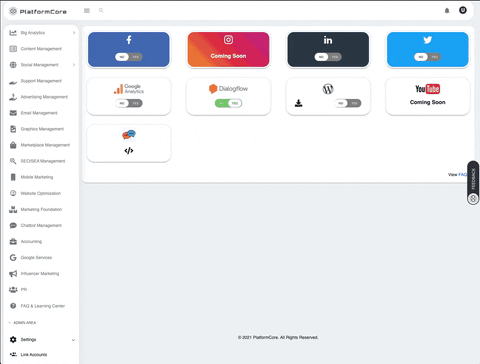This screenshot has width=480, height=364.
Task: Click the Google Services G icon
Action: click(x=13, y=257)
